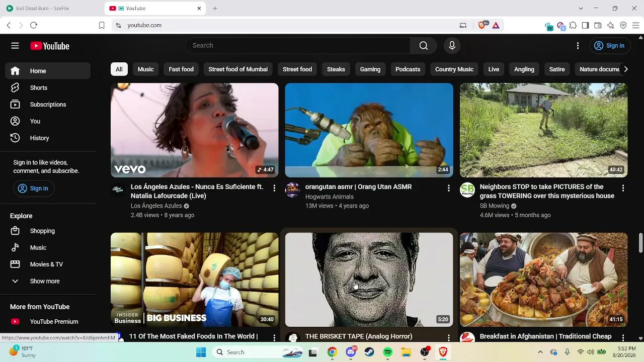Choose the Gaming filter chip
Viewport: 644px width, 362px height.
click(370, 69)
